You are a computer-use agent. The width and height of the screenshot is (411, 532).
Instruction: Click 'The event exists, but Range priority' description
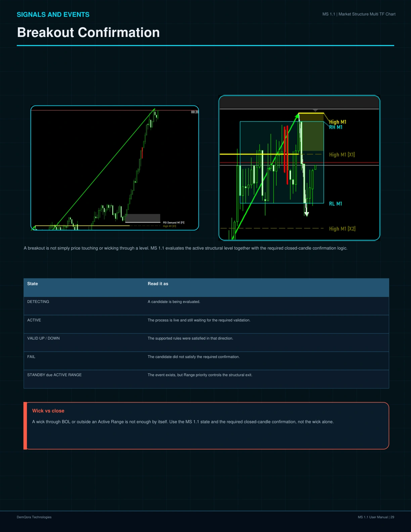pyautogui.click(x=200, y=375)
